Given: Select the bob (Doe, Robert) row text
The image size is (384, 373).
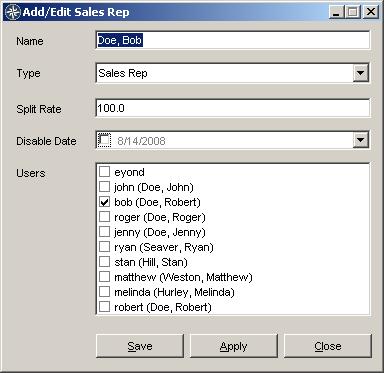Looking at the screenshot, I should pos(157,202).
